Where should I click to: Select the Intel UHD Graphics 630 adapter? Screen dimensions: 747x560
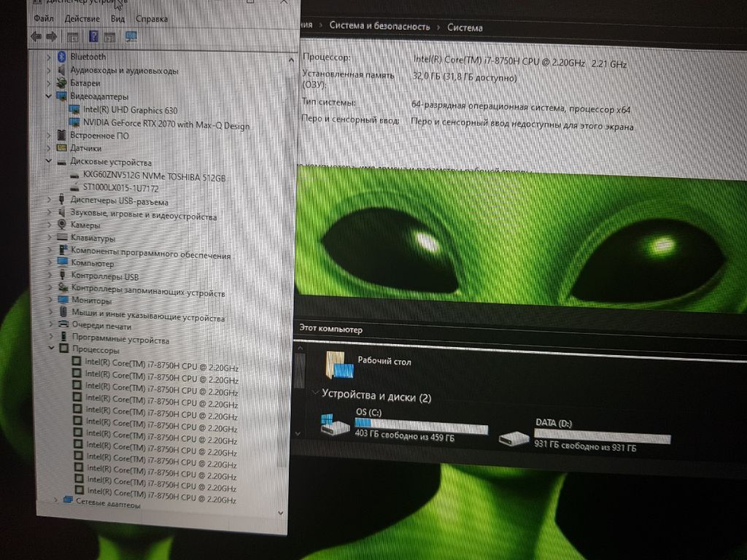click(x=130, y=110)
